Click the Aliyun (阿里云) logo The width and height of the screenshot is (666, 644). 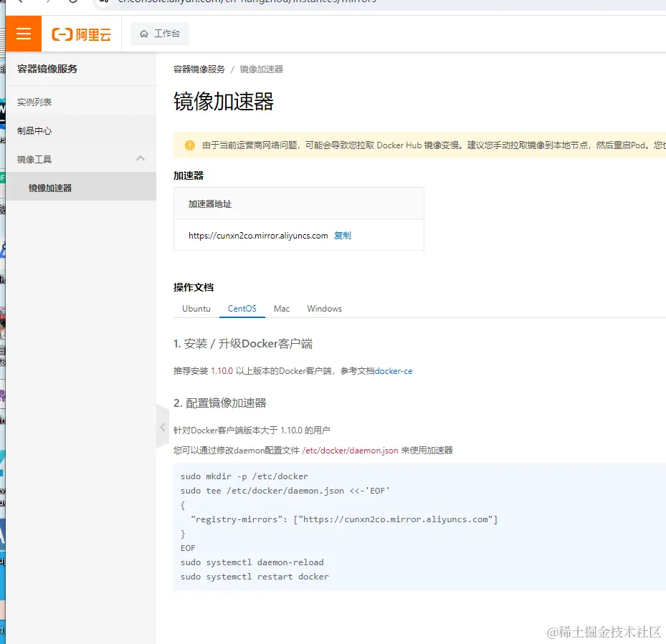point(81,34)
